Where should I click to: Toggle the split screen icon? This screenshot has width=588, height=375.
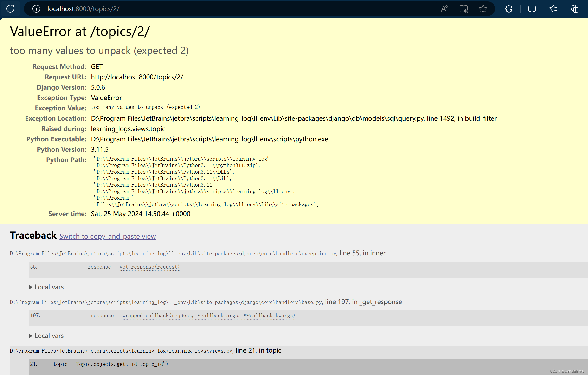532,9
